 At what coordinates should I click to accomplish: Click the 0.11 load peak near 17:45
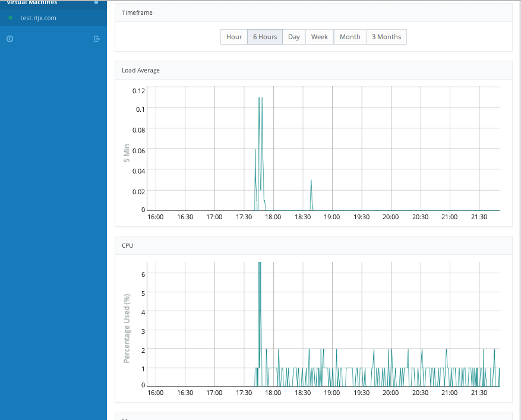click(259, 98)
